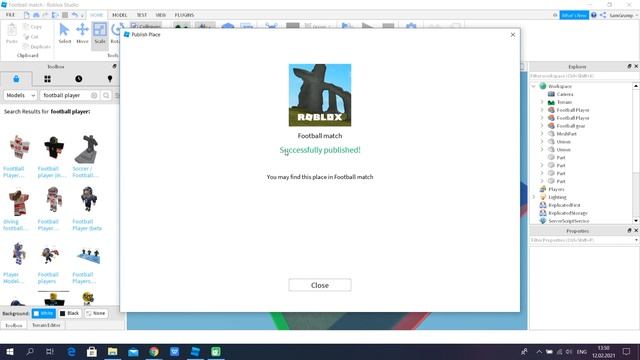The width and height of the screenshot is (640, 360).
Task: Open the Toolbox Recent clock tab
Action: (79, 79)
